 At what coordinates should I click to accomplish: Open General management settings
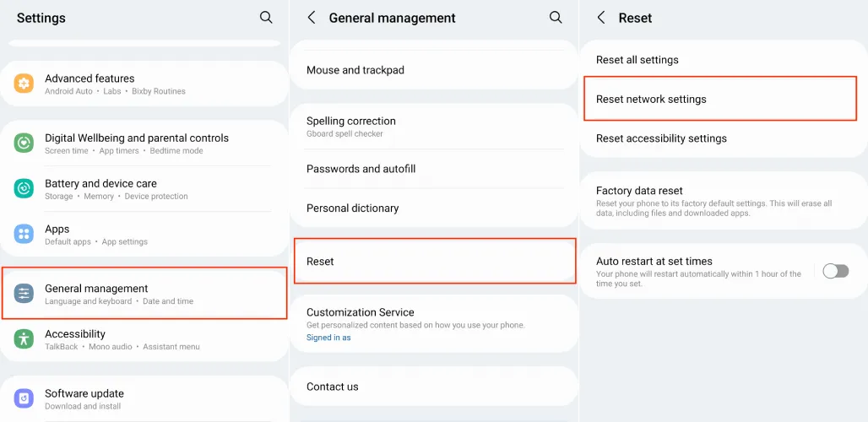pyautogui.click(x=144, y=294)
